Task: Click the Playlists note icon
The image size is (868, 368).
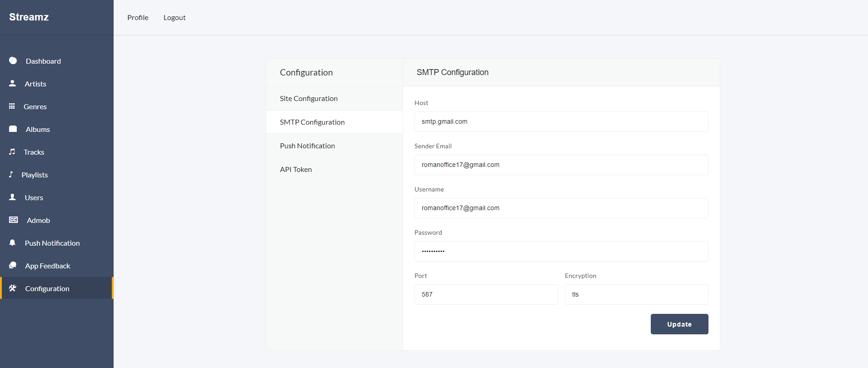Action: pos(11,174)
